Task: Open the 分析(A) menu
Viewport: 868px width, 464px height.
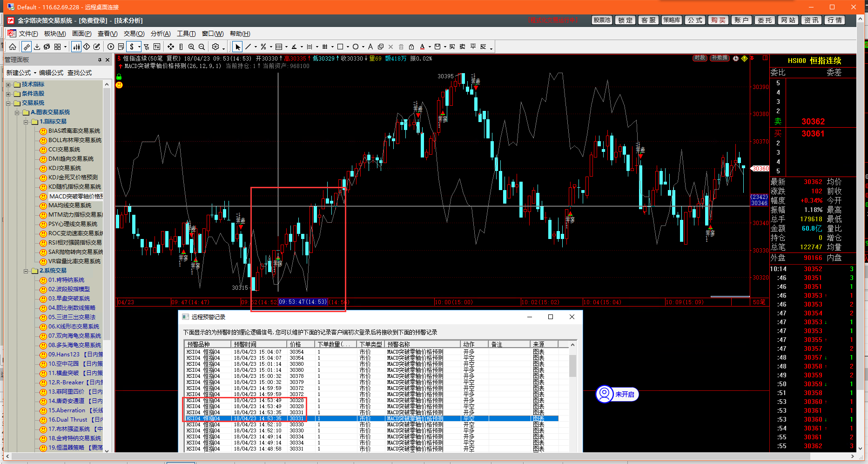Action: [161, 34]
